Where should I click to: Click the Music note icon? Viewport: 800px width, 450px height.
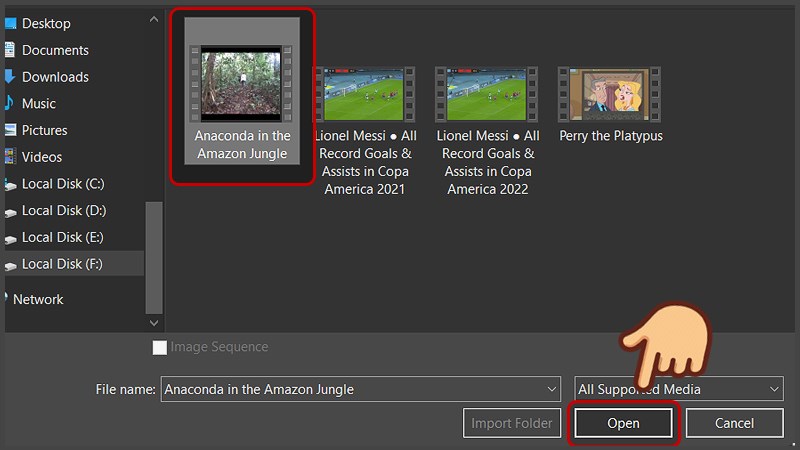(9, 103)
